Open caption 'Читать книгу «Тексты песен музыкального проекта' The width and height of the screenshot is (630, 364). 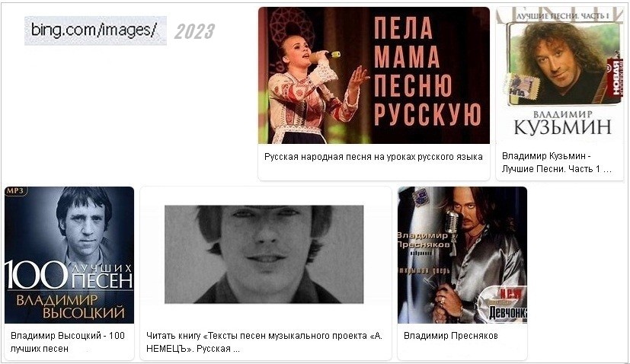(x=264, y=342)
